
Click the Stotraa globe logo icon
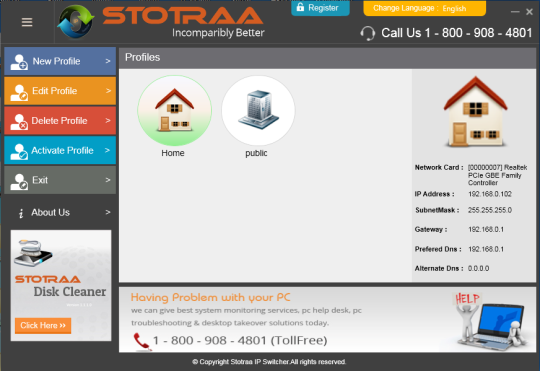76,22
